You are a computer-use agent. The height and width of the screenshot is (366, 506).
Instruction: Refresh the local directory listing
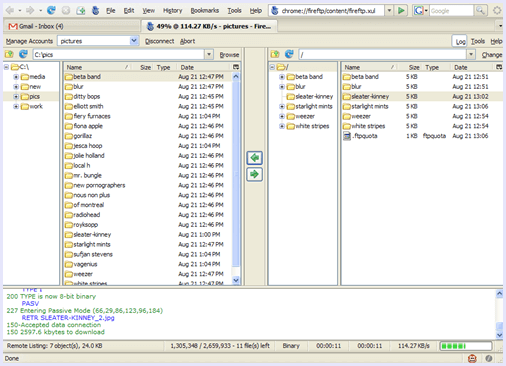(23, 54)
